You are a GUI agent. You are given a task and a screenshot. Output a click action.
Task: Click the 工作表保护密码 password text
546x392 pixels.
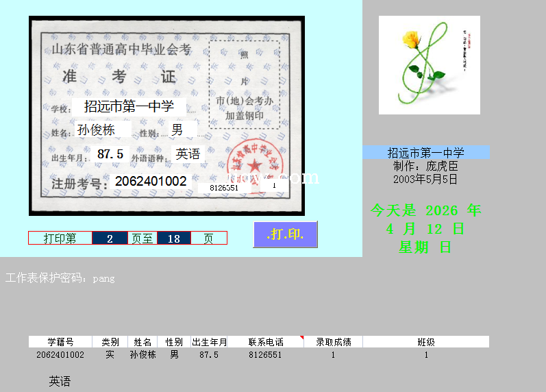[x=60, y=278]
